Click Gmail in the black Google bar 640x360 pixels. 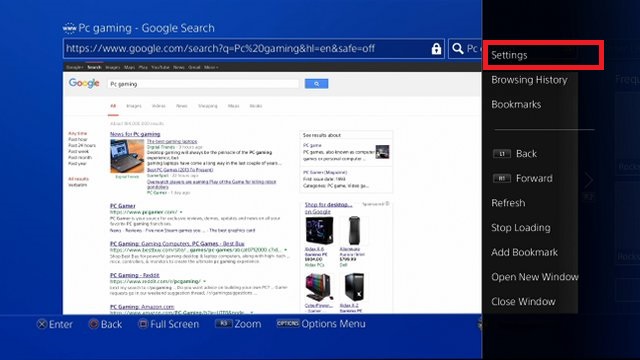pos(194,67)
